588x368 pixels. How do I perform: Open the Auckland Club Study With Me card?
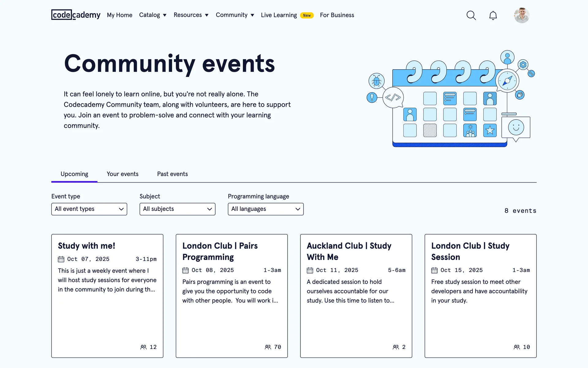(356, 296)
